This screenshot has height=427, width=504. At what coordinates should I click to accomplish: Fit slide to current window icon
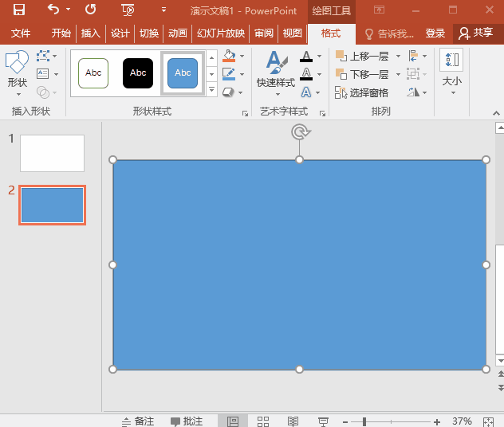pyautogui.click(x=488, y=421)
